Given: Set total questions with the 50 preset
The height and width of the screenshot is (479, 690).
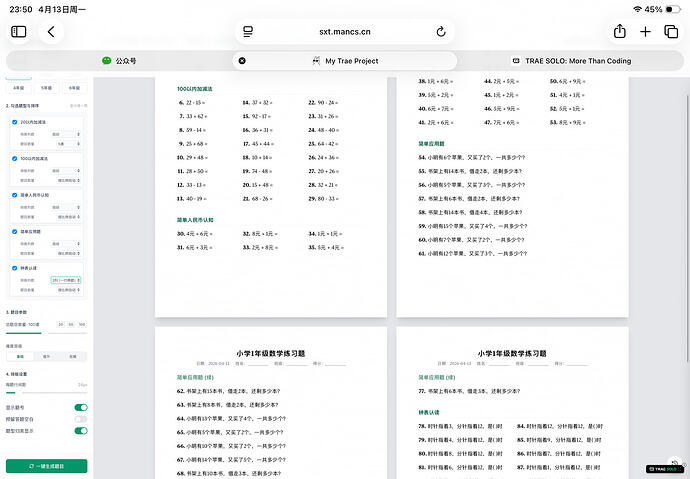Looking at the screenshot, I should [x=71, y=325].
